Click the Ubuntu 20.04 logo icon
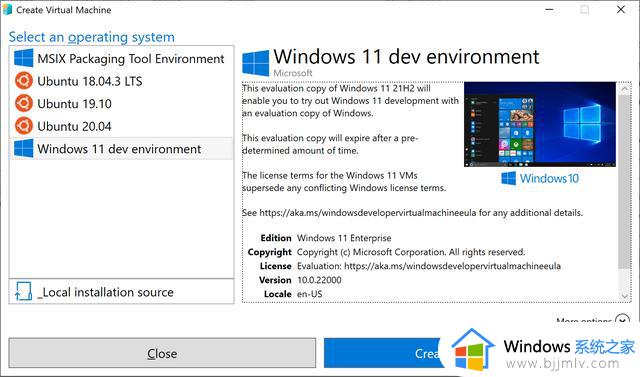The width and height of the screenshot is (640, 377). click(x=24, y=126)
